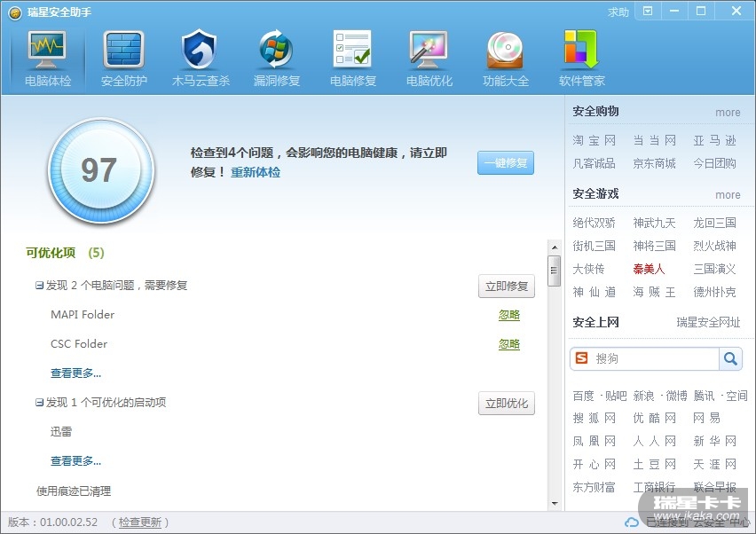Screen dimensions: 756x534
Task: Open the title bar dropdown menu button
Action: (x=648, y=11)
